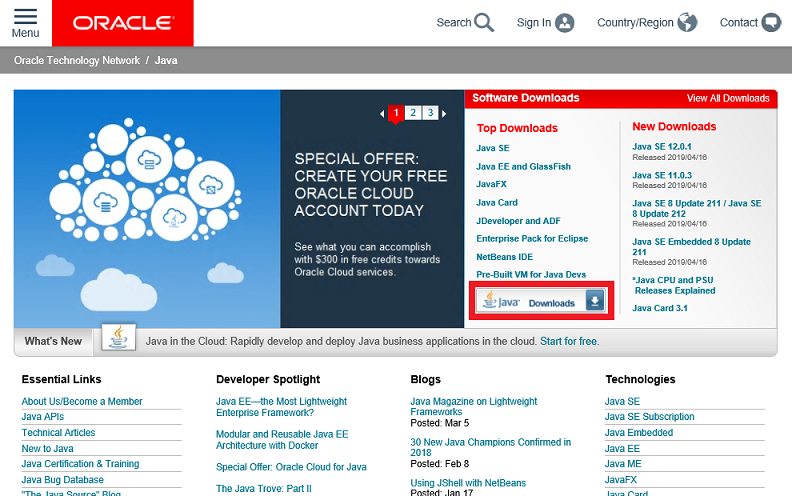
Task: Click the Java coffee cup icon beside What's New
Action: tap(118, 337)
